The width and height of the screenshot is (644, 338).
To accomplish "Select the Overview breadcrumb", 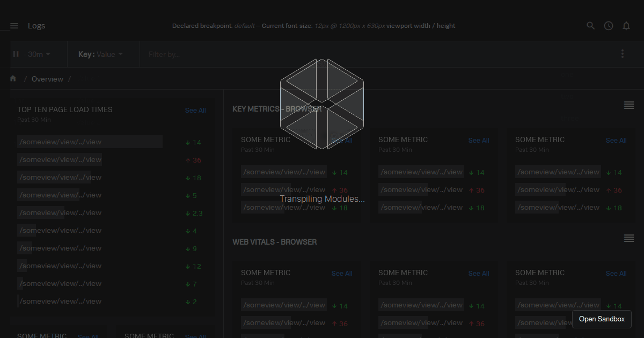I will click(x=47, y=79).
